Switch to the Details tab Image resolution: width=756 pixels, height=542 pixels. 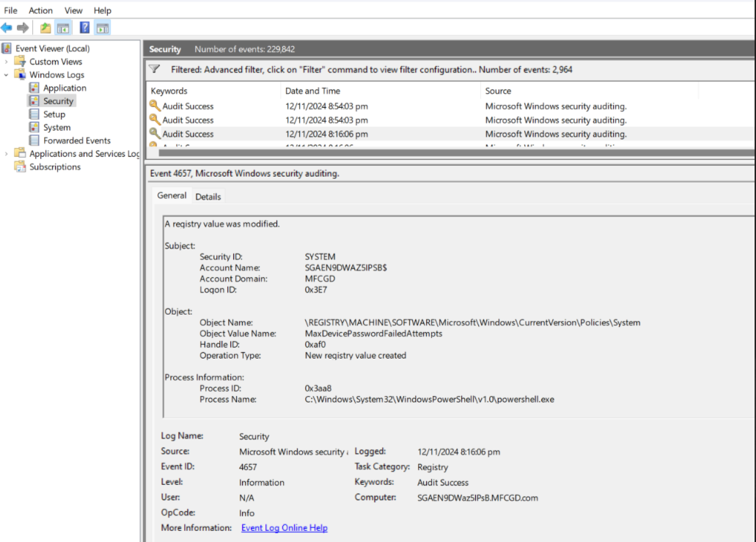[x=208, y=197]
